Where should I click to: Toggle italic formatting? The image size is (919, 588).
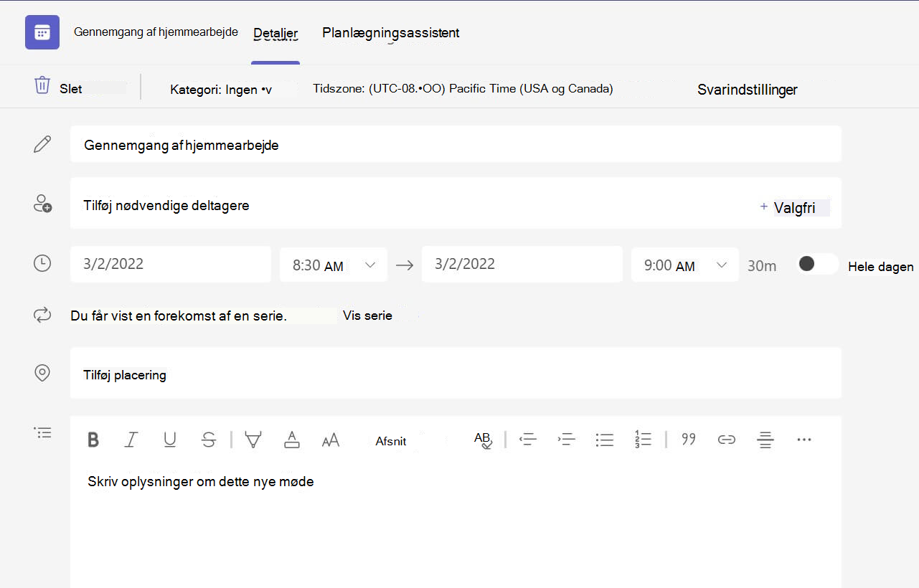click(x=131, y=440)
